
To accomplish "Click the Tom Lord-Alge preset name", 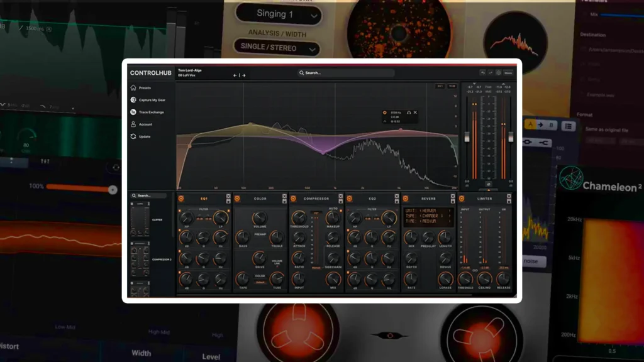I will 190,70.
